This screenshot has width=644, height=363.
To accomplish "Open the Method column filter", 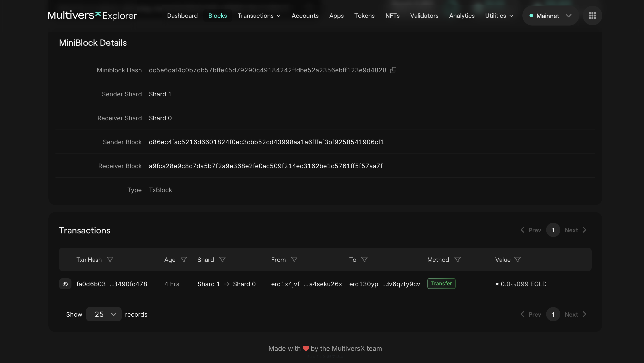I will [x=458, y=260].
